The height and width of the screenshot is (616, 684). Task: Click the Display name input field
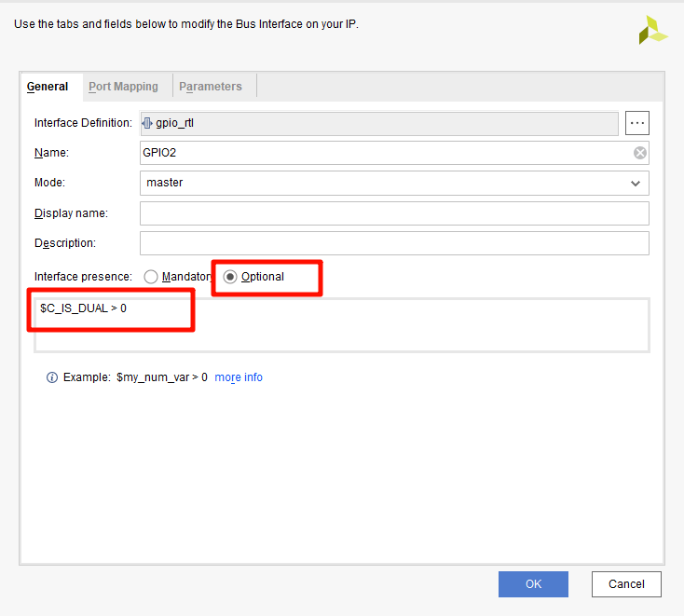pyautogui.click(x=394, y=213)
